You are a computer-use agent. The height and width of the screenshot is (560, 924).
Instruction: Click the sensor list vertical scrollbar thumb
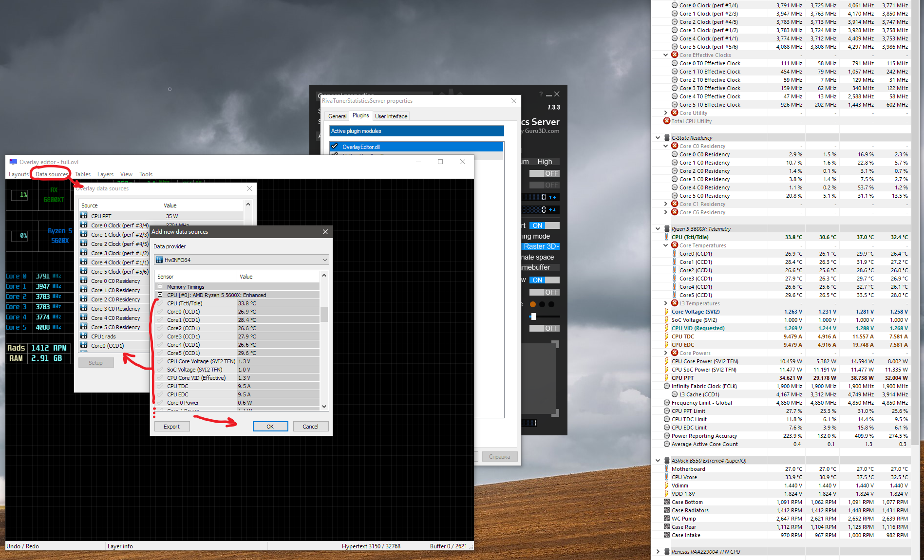tap(324, 314)
